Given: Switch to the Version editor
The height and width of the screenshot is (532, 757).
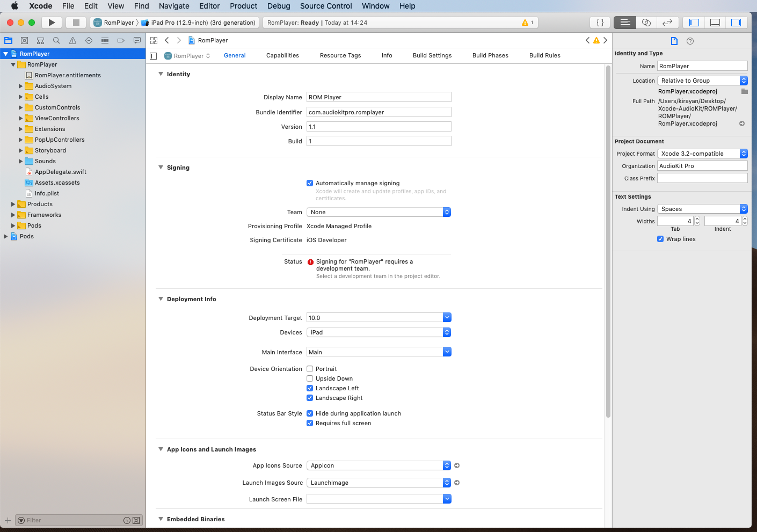Looking at the screenshot, I should coord(667,23).
